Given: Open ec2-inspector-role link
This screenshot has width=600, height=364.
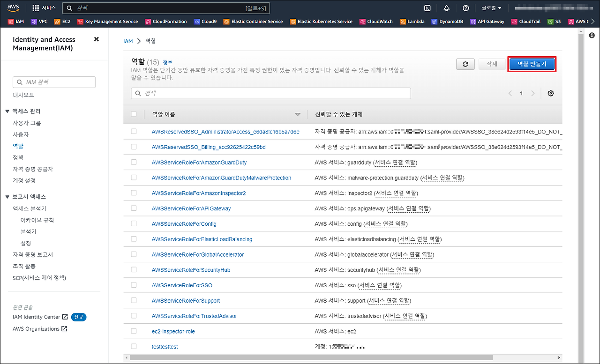Looking at the screenshot, I should point(173,331).
